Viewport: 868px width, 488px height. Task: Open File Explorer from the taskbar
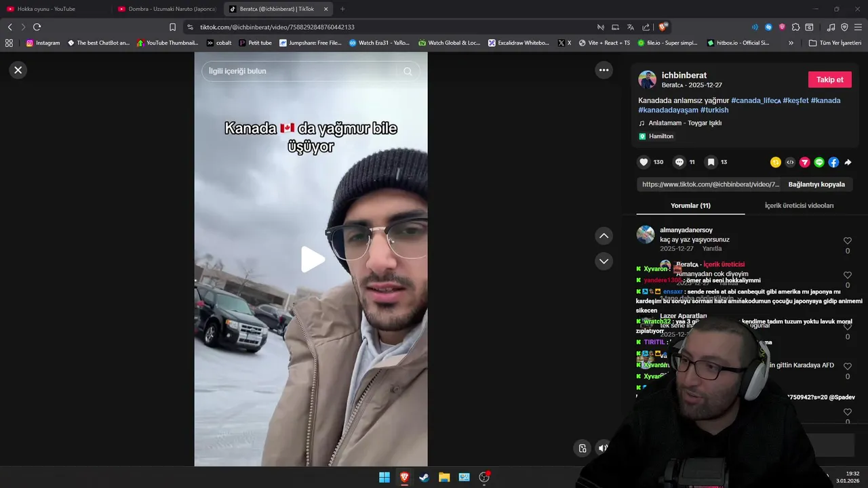[444, 477]
